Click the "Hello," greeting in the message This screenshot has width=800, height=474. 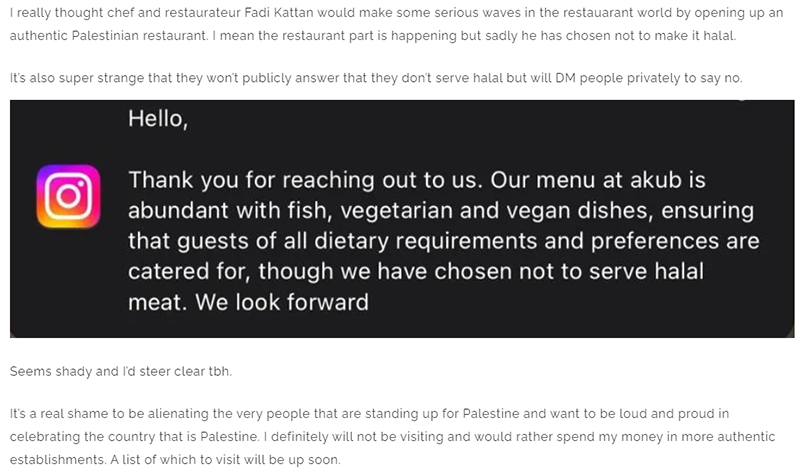pyautogui.click(x=158, y=119)
